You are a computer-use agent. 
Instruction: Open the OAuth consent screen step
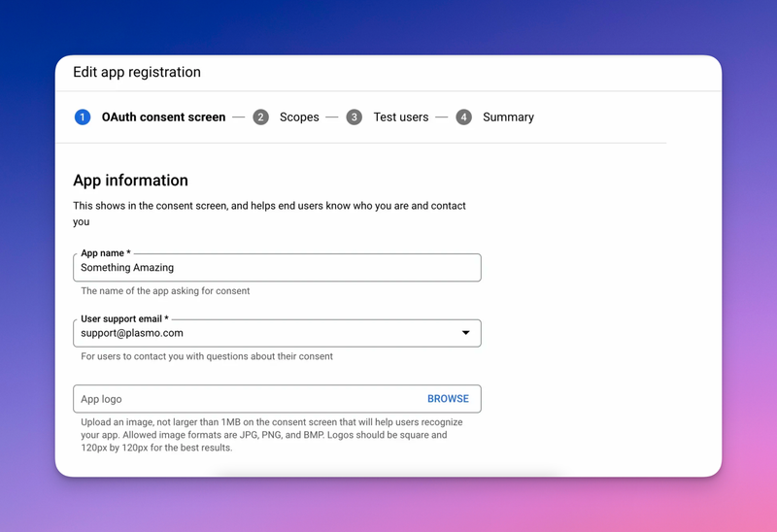[163, 116]
